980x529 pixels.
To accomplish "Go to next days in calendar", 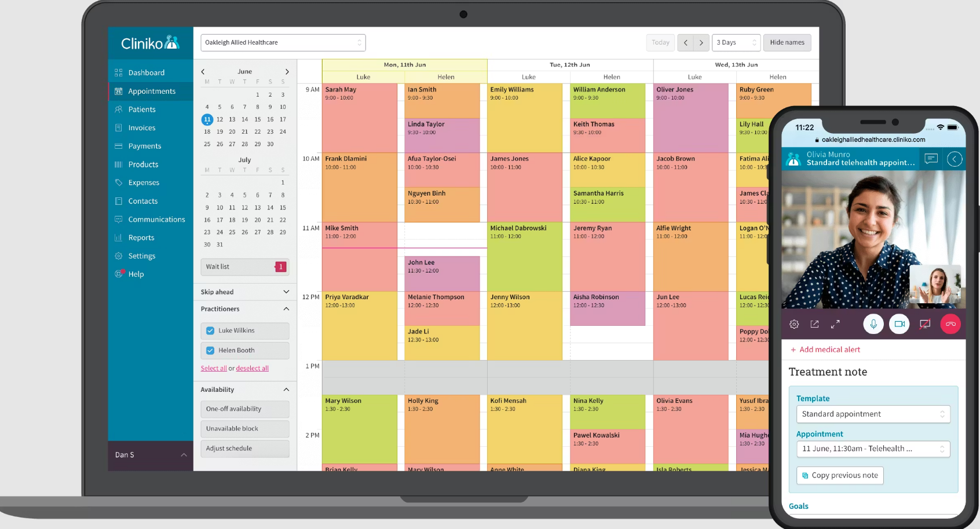I will (x=701, y=42).
